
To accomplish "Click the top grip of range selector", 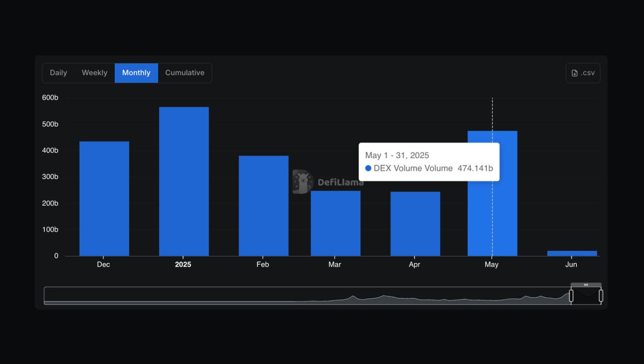I will pos(586,285).
